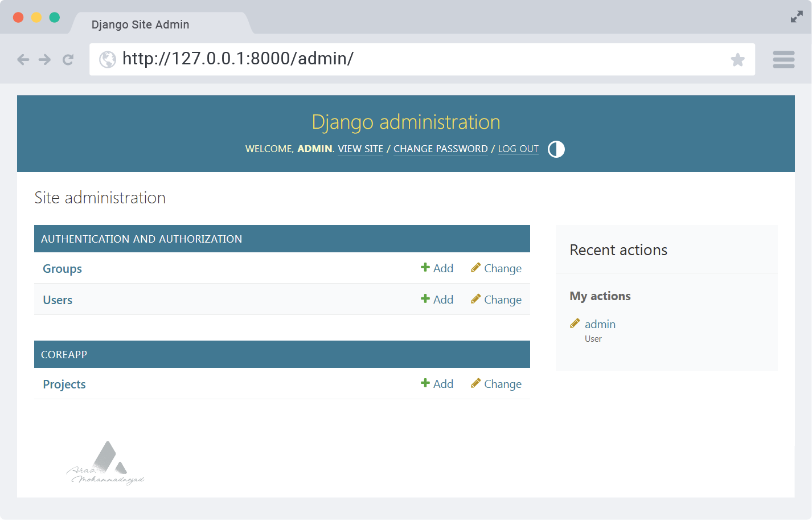Click Change text for Users
The image size is (812, 520).
pos(503,300)
